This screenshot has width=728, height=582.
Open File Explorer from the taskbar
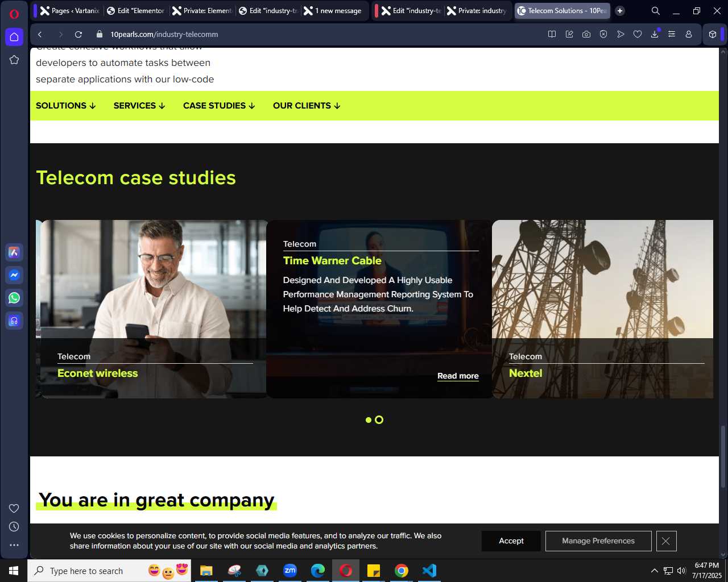point(206,571)
